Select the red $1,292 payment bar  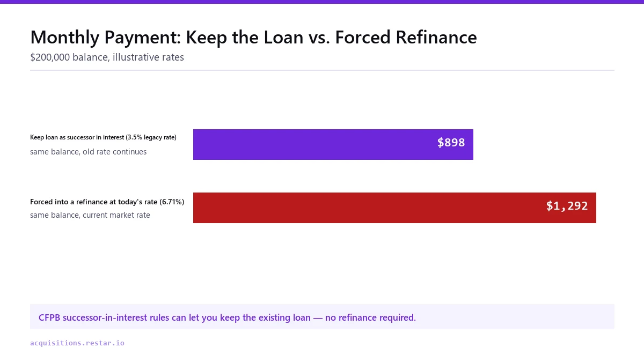(x=394, y=208)
